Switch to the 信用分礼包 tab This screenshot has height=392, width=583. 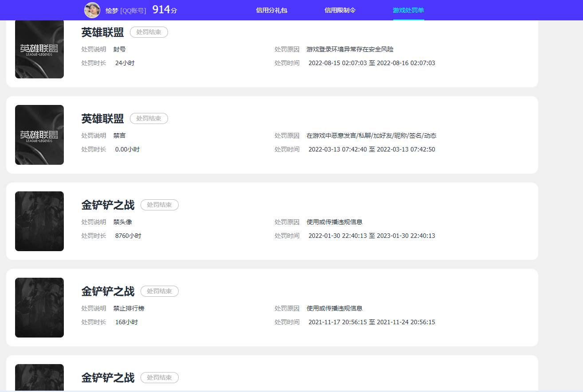[271, 10]
